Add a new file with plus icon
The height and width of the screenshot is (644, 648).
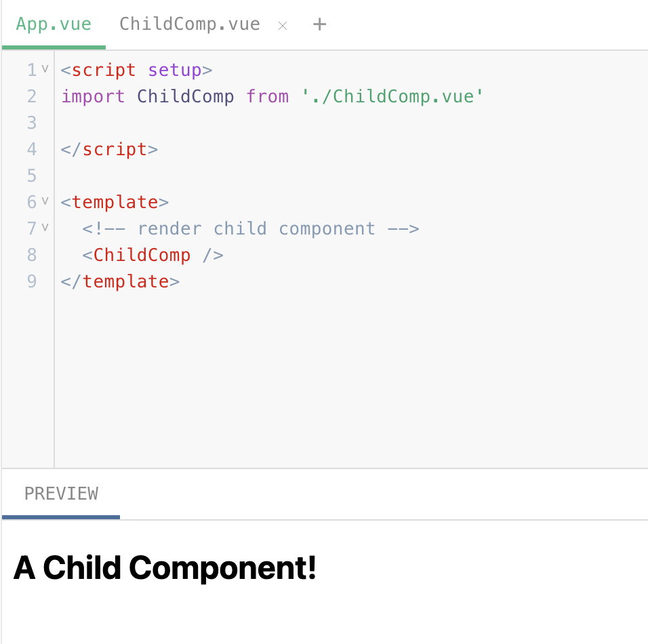319,25
